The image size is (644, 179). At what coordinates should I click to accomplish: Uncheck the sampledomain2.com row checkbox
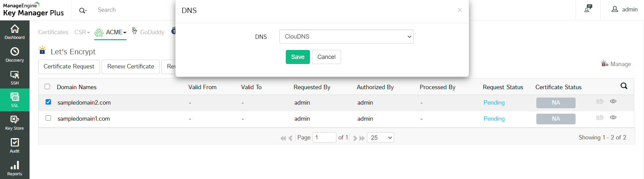[48, 102]
